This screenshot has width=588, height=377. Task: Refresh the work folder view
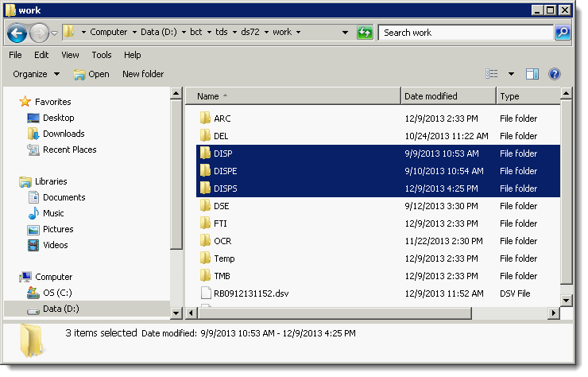365,33
